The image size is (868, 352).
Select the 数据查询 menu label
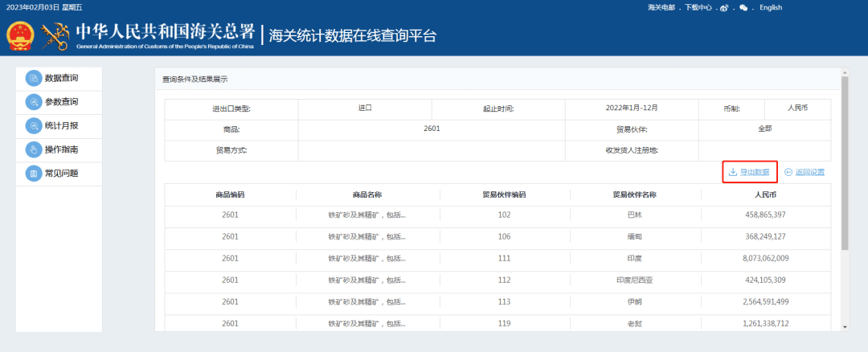coord(62,79)
